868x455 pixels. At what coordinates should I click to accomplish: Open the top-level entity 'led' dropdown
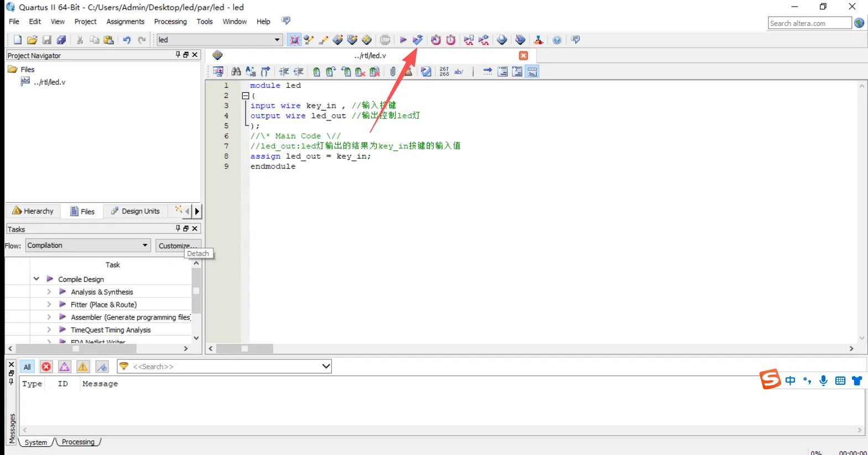coord(277,40)
